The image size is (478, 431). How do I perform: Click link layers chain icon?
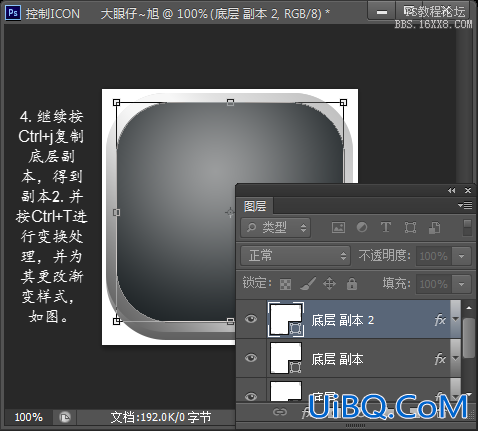[280, 412]
